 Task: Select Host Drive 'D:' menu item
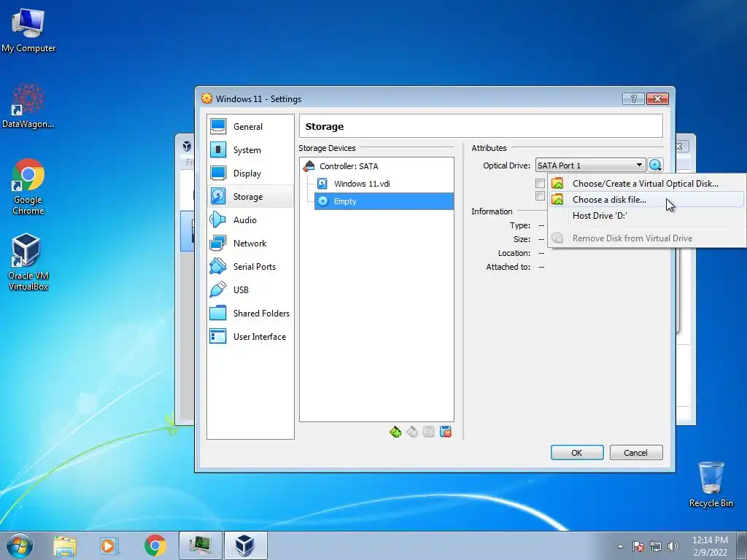pos(646,216)
